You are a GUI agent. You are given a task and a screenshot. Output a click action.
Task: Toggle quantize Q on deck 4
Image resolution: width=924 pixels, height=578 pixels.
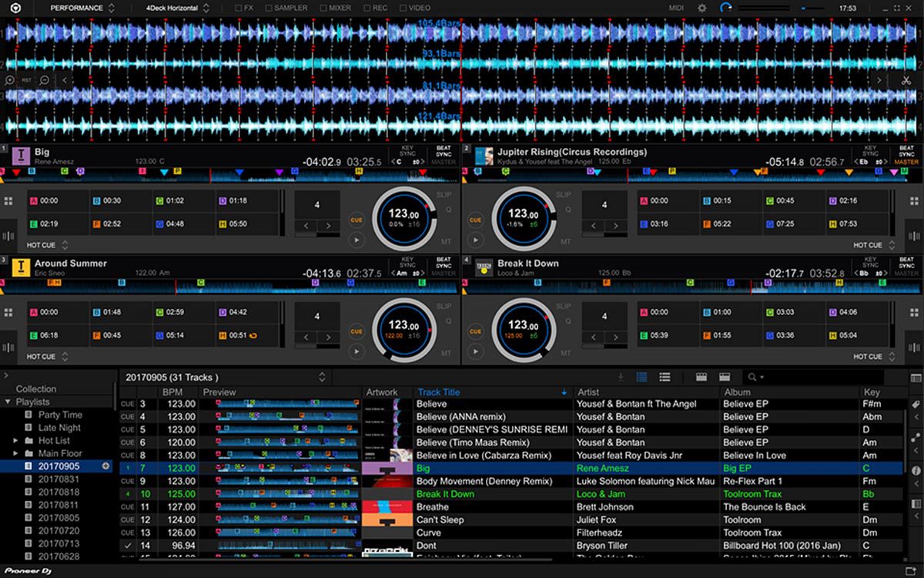click(568, 321)
